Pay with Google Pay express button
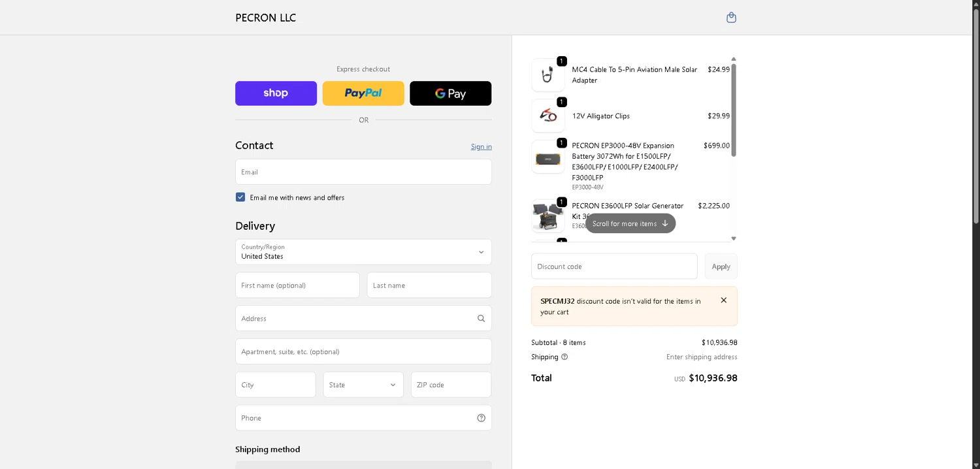 tap(450, 93)
